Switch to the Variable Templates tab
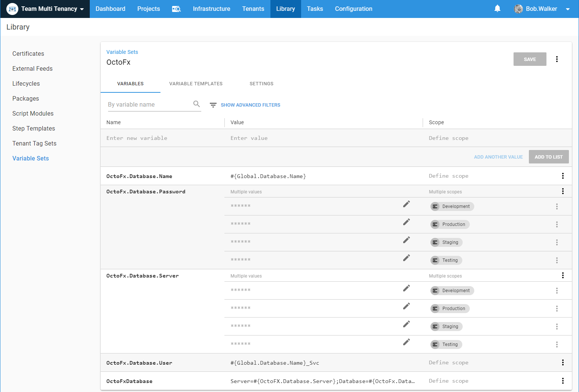The image size is (579, 392). pos(196,84)
